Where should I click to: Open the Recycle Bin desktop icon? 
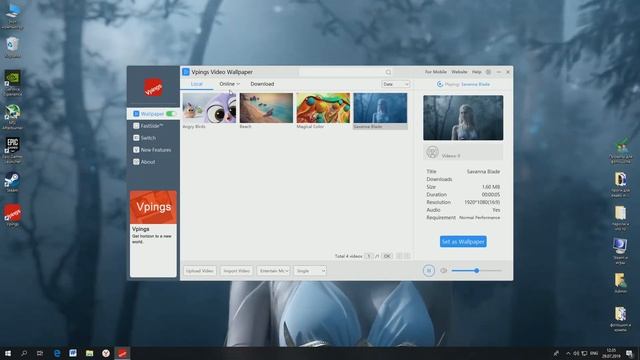pyautogui.click(x=12, y=47)
